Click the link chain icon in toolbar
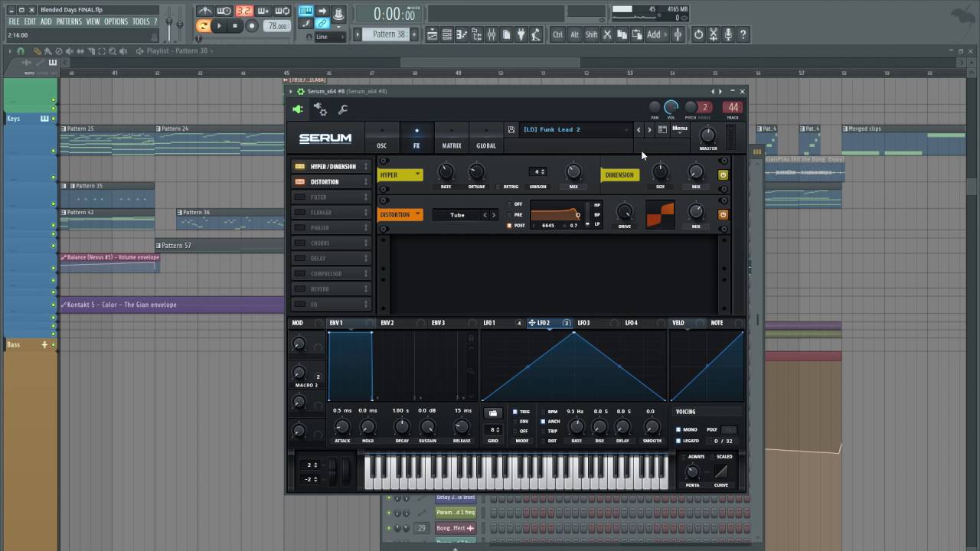The height and width of the screenshot is (551, 980). coord(323,24)
